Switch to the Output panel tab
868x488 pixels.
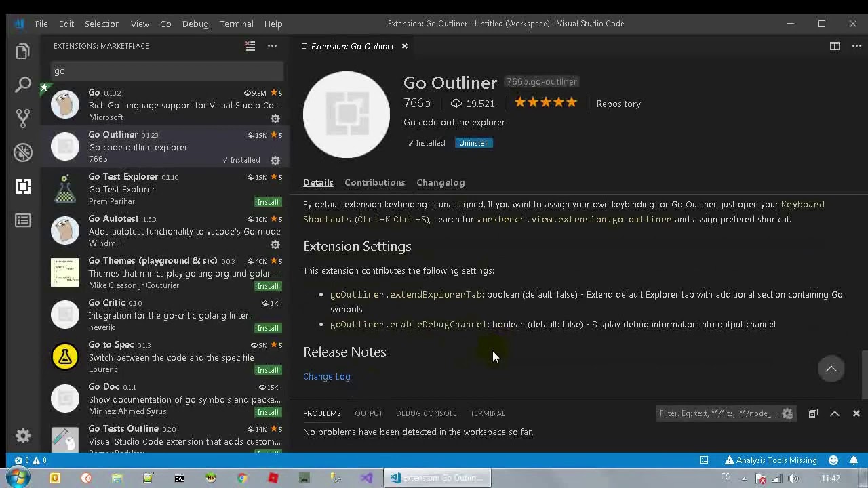click(x=369, y=413)
